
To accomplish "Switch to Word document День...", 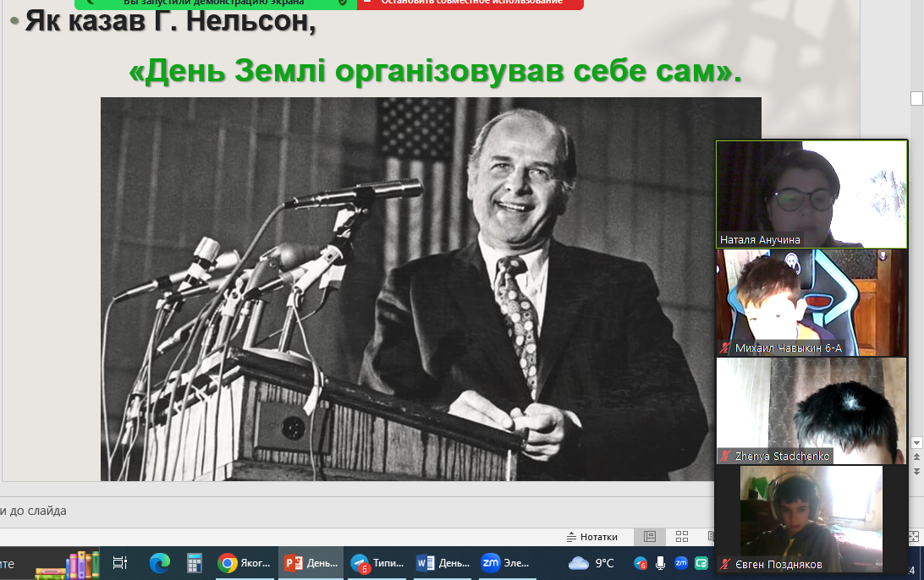I will [443, 563].
